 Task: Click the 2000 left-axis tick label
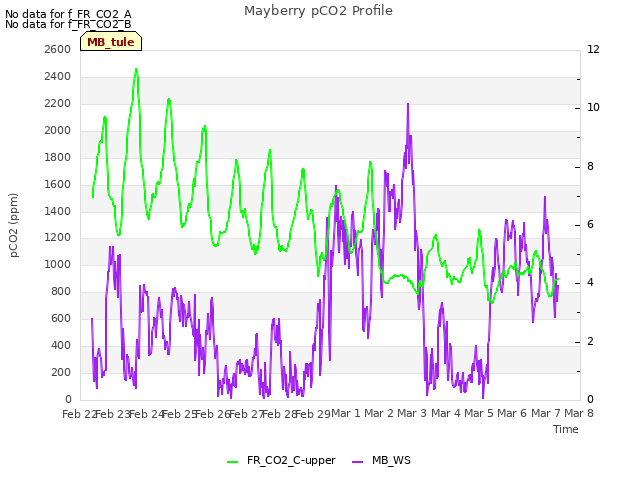pyautogui.click(x=58, y=130)
